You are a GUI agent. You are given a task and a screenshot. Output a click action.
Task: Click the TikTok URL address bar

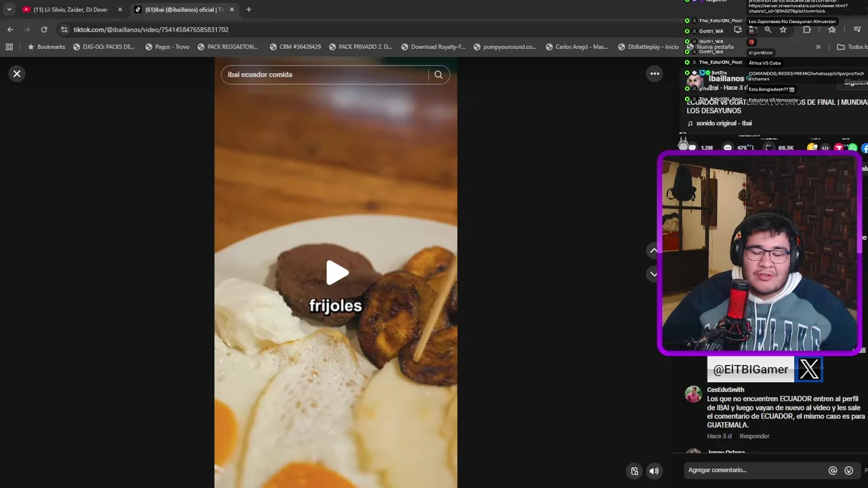151,30
